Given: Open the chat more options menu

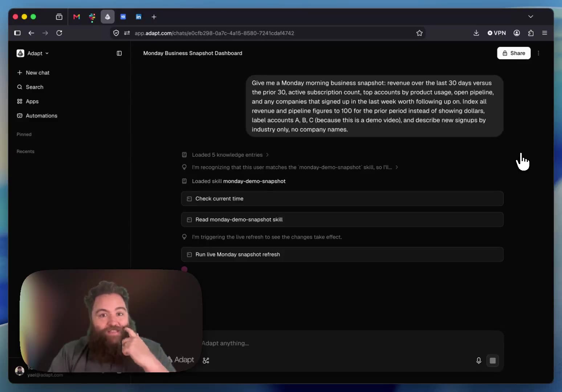Looking at the screenshot, I should tap(538, 53).
